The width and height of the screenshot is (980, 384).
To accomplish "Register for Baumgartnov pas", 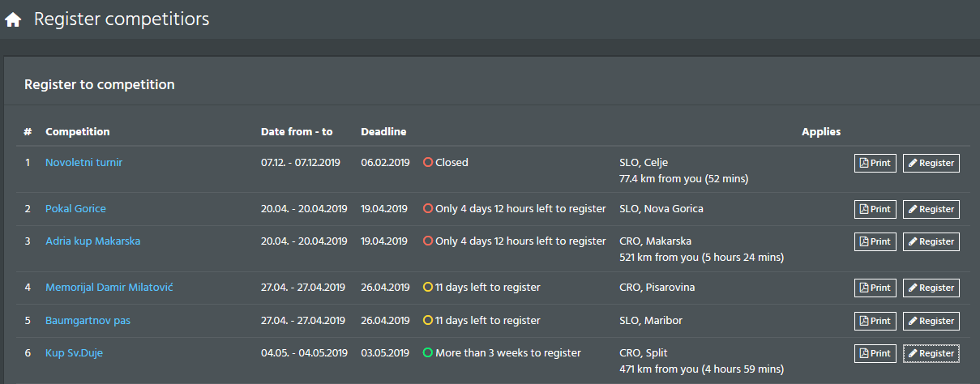I will [x=931, y=321].
